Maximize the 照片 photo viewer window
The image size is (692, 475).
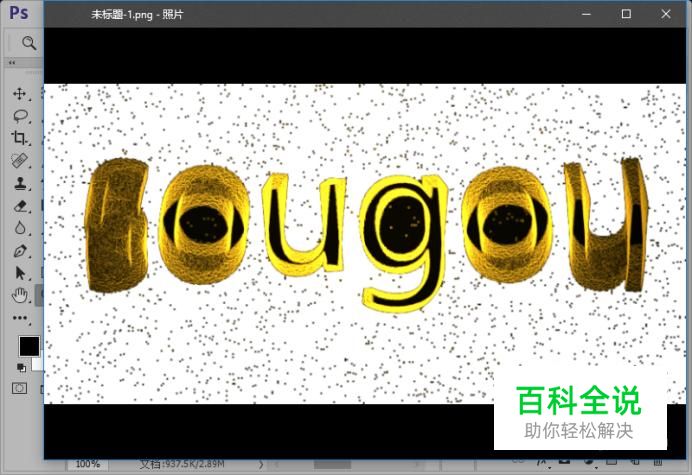click(626, 14)
